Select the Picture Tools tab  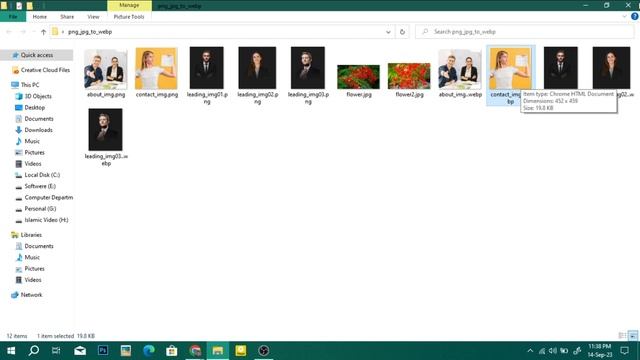[129, 17]
